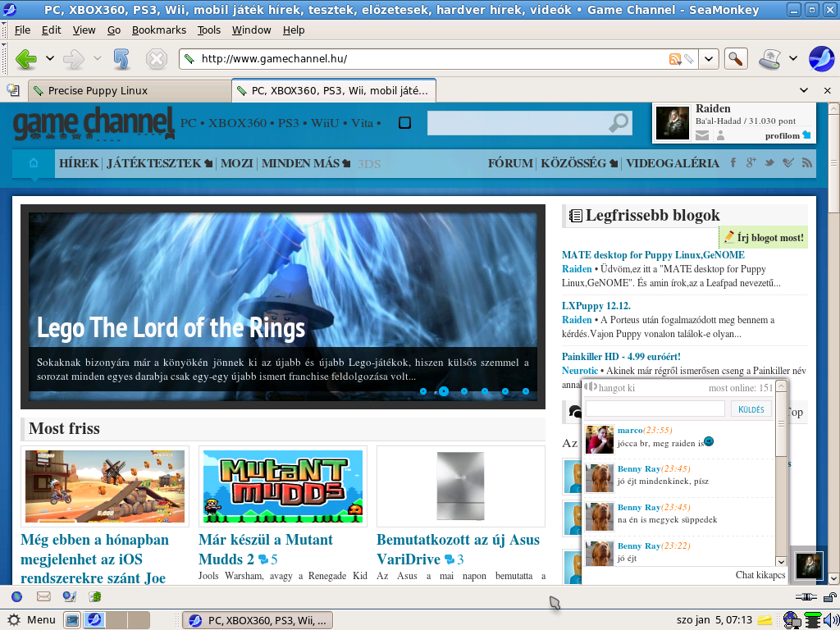Click the Stop loading icon
Viewport: 840px width, 630px height.
click(157, 58)
